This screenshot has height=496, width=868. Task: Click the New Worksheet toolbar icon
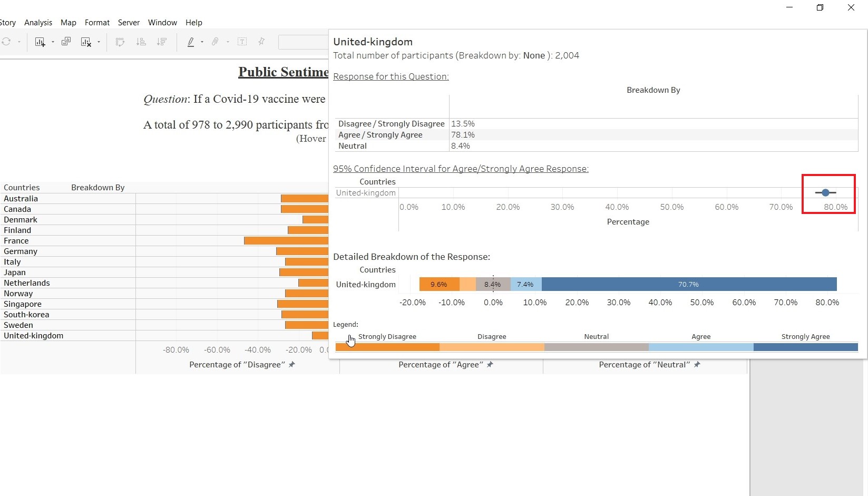coord(40,42)
